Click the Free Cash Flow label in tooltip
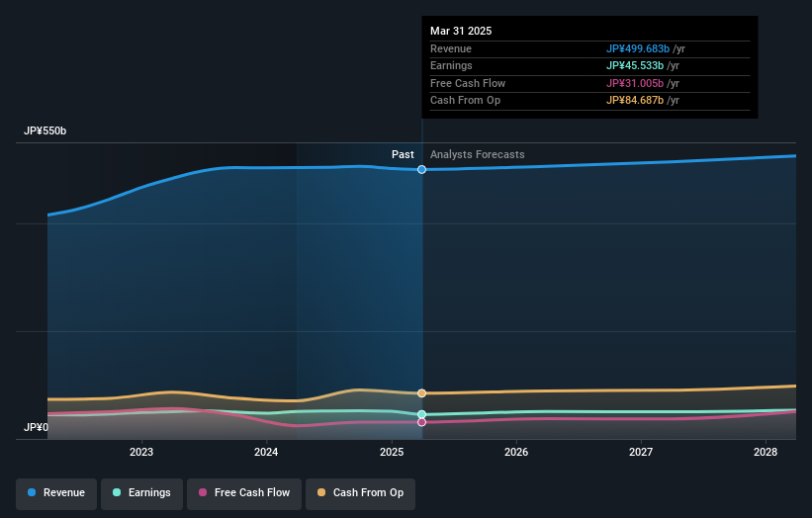This screenshot has height=518, width=812. click(468, 83)
